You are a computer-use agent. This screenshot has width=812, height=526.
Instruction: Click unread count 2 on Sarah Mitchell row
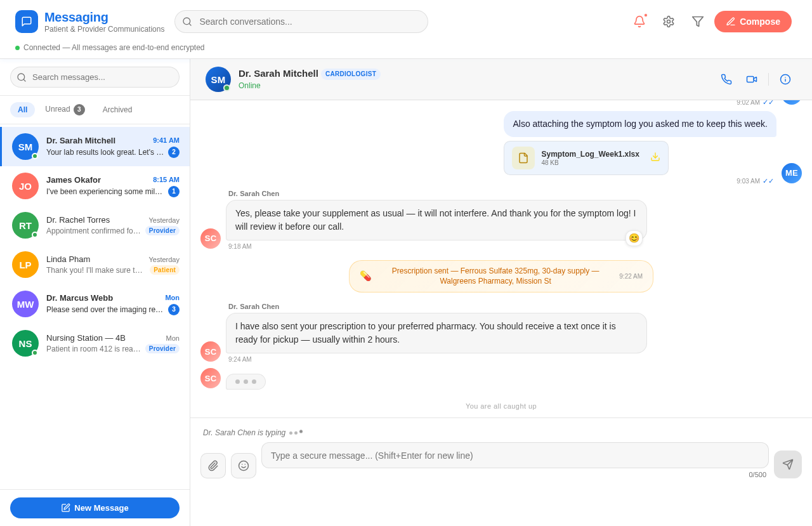(174, 152)
